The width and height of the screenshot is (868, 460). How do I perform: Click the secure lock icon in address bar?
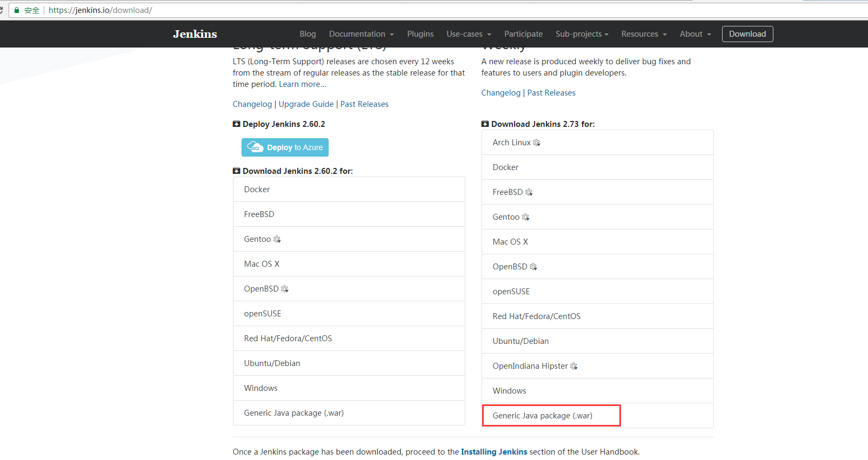coord(17,10)
